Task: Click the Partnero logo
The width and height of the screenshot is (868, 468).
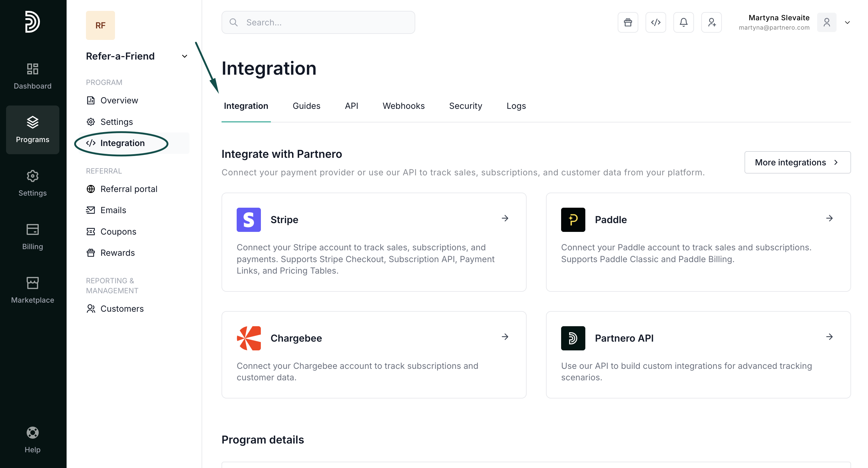Action: pyautogui.click(x=32, y=22)
